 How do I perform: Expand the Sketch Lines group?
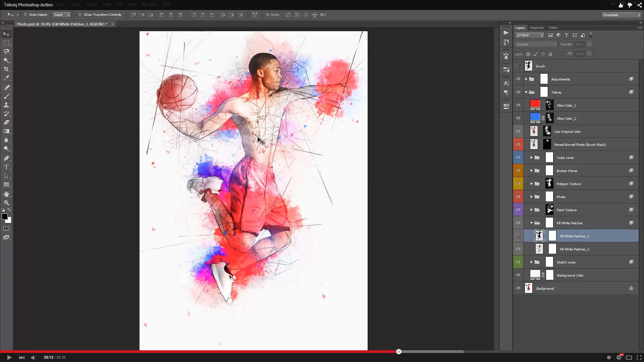pos(531,262)
